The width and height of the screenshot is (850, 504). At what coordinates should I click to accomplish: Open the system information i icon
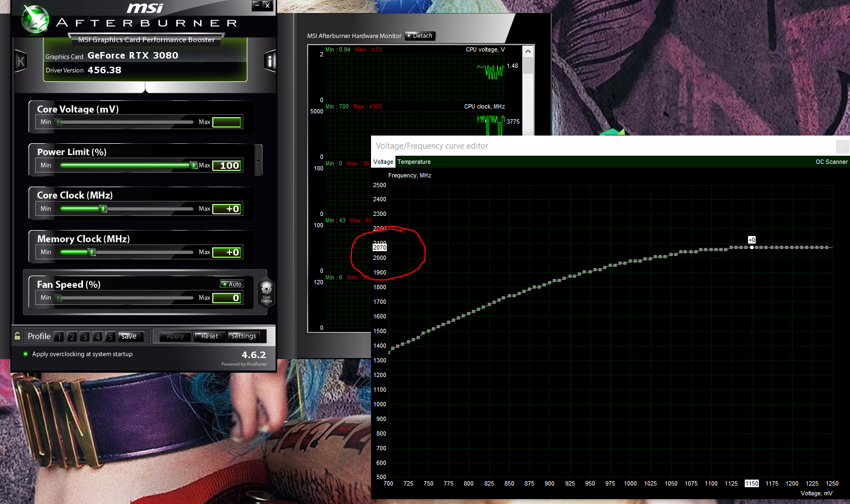[x=270, y=61]
